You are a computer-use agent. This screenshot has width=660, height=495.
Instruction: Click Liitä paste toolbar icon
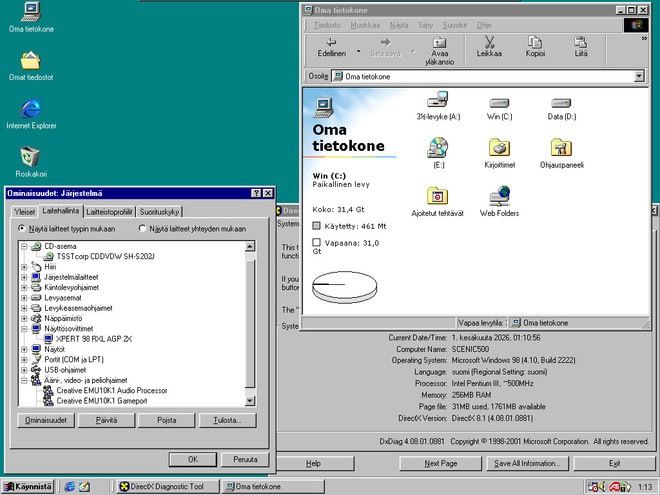[581, 48]
